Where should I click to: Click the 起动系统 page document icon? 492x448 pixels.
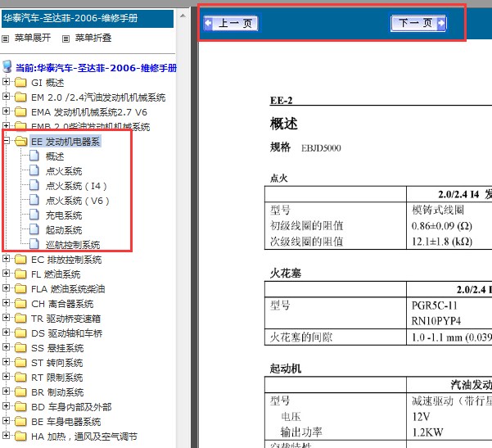point(34,229)
